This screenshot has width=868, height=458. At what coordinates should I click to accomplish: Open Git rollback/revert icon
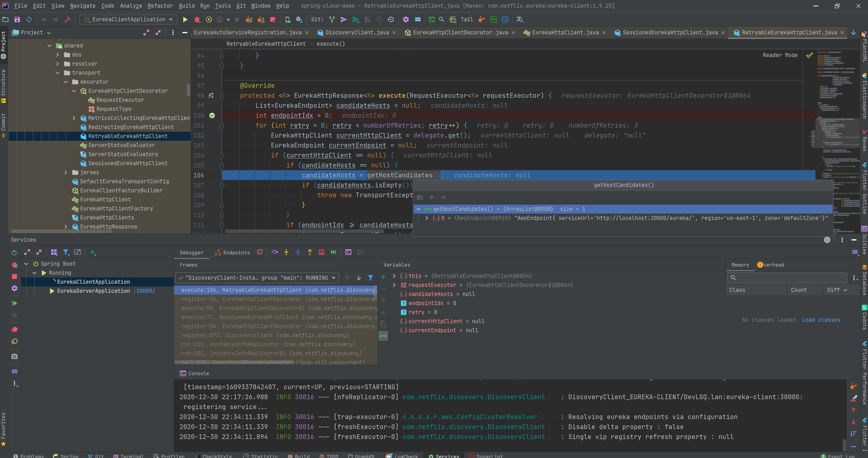coord(391,19)
